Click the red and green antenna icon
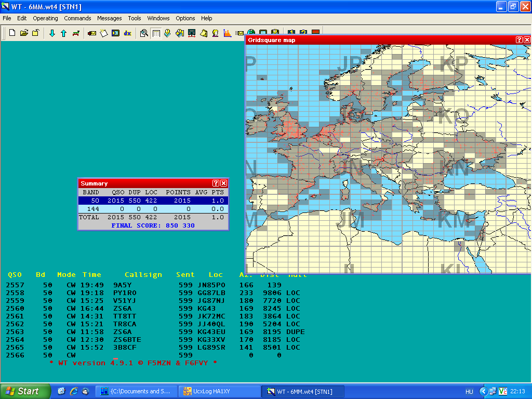 [76, 33]
